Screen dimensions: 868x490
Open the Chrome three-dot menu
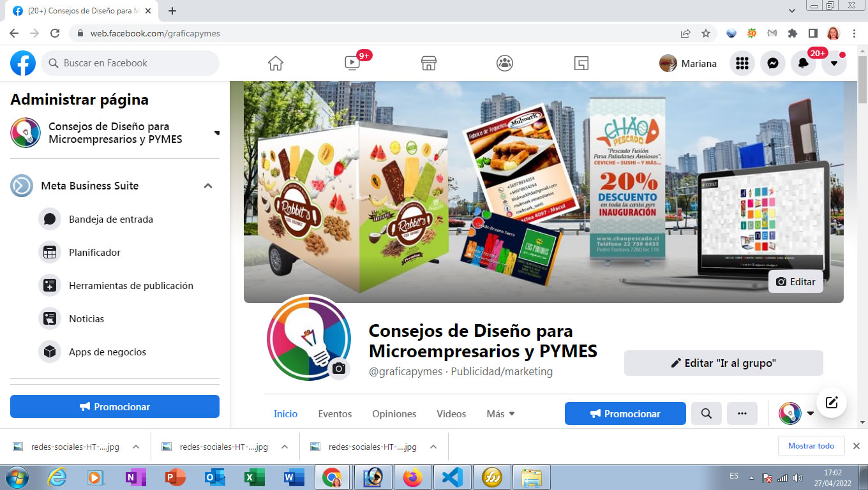[x=854, y=33]
